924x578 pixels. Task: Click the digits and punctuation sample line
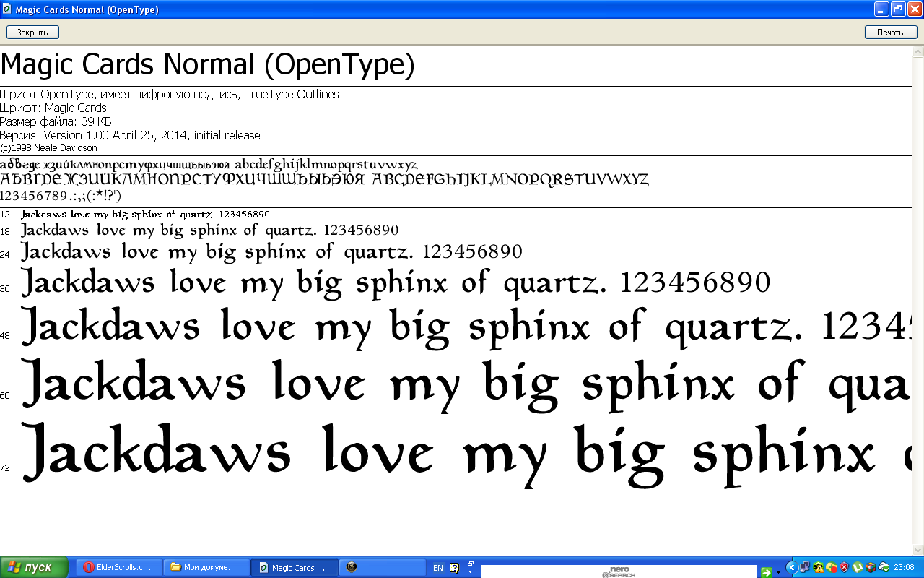pos(61,196)
